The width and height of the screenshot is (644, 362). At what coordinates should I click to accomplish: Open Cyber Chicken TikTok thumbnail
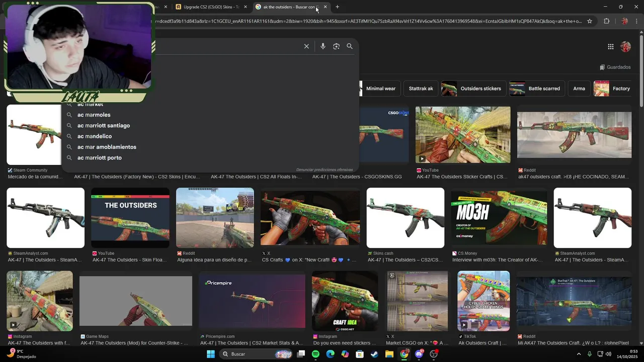pyautogui.click(x=484, y=302)
